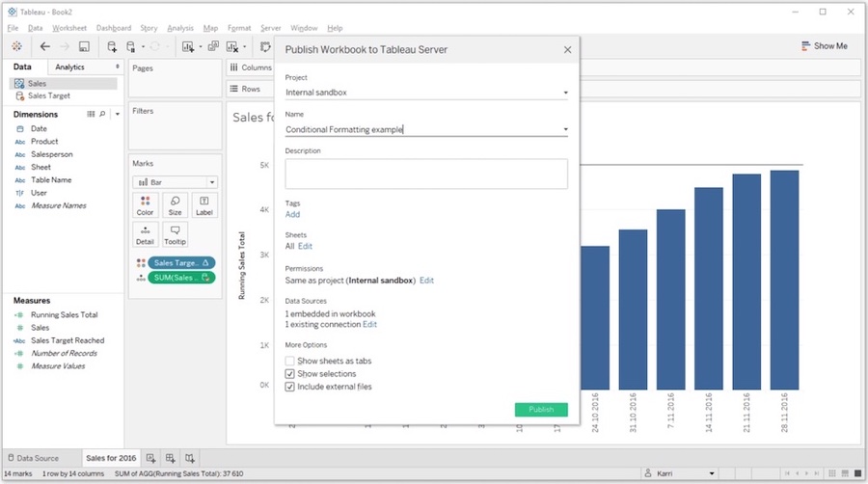Open the Dashboard menu

click(x=114, y=28)
